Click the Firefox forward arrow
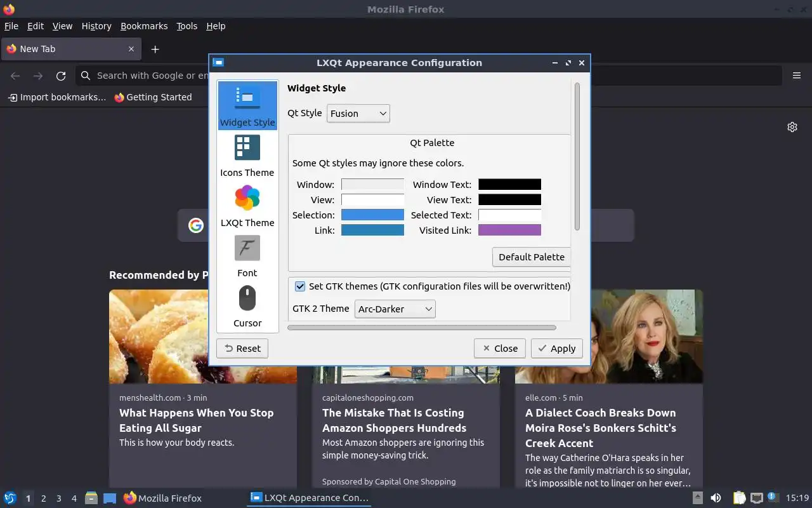 click(38, 76)
